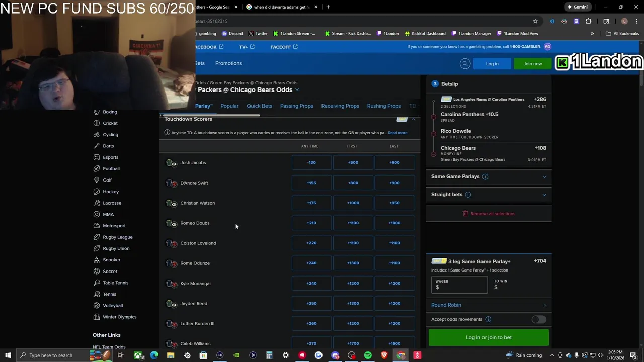Screen dimensions: 644x362
Task: Click the Touchdown Scorers info icon
Action: [x=167, y=133]
